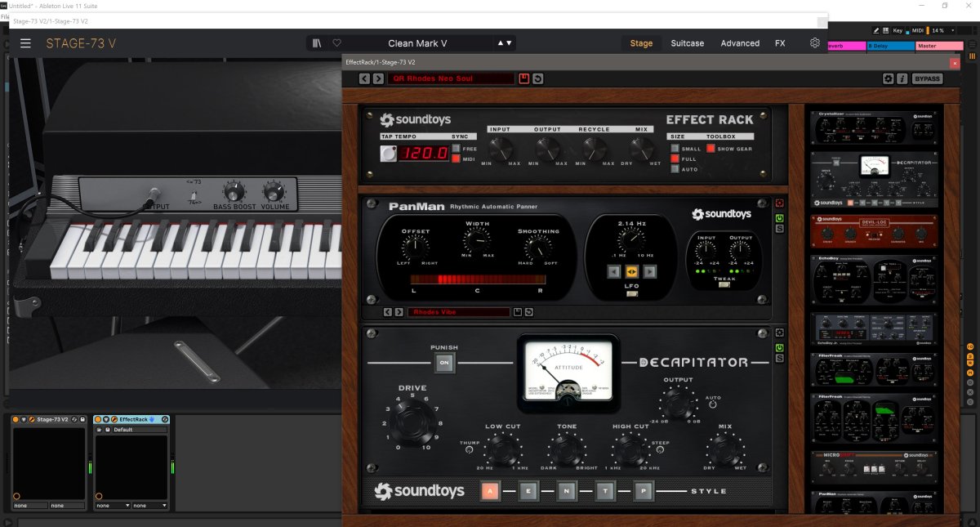The width and height of the screenshot is (980, 527).
Task: Select PanMan LFO center shape button
Action: click(632, 271)
